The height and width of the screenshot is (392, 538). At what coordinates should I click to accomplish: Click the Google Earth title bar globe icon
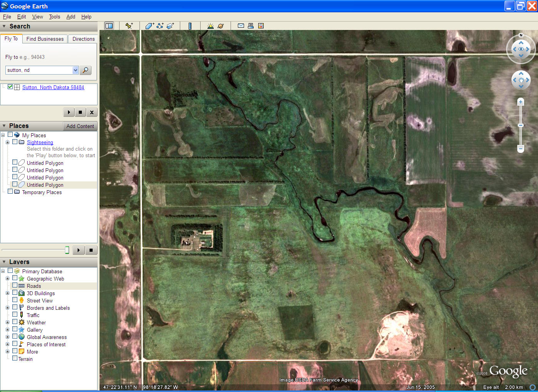click(5, 6)
